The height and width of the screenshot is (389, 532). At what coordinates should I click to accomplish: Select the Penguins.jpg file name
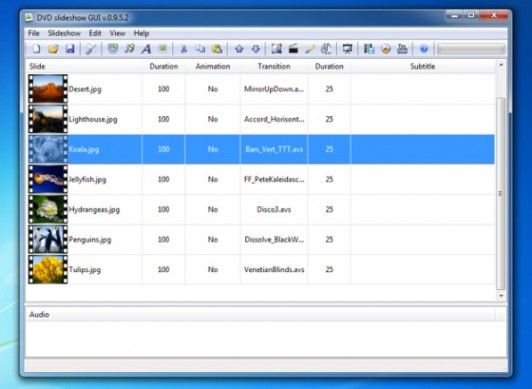90,239
